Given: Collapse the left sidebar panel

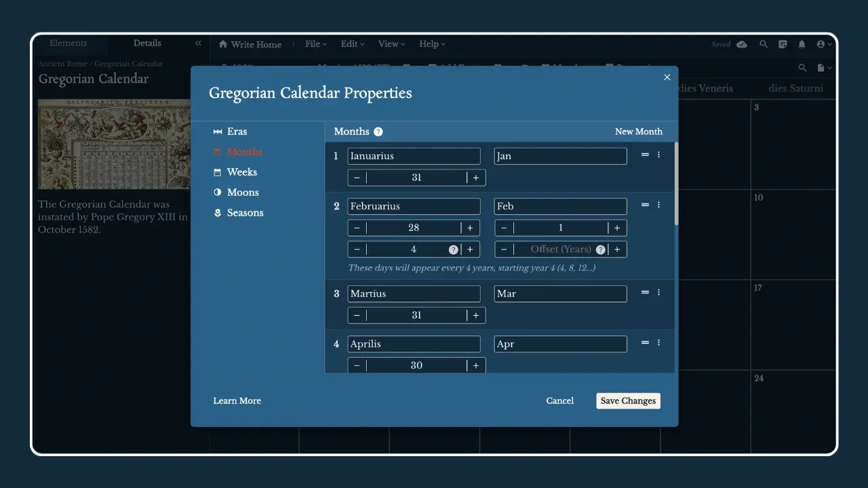Looking at the screenshot, I should (198, 43).
